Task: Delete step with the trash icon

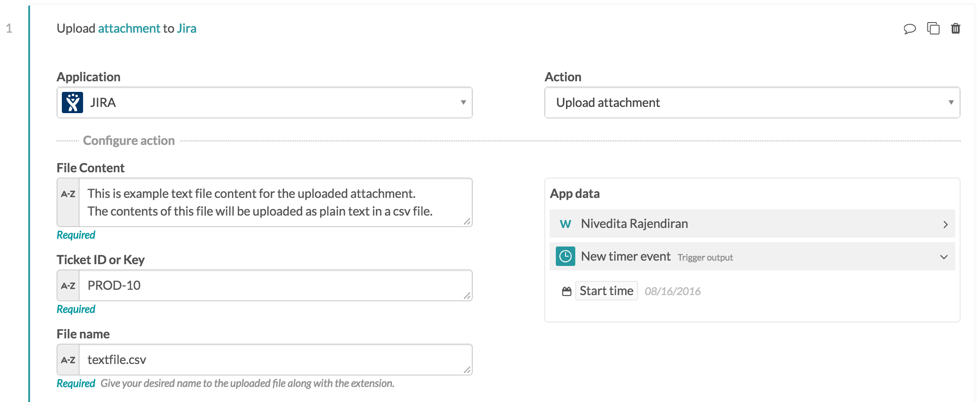Action: click(955, 28)
